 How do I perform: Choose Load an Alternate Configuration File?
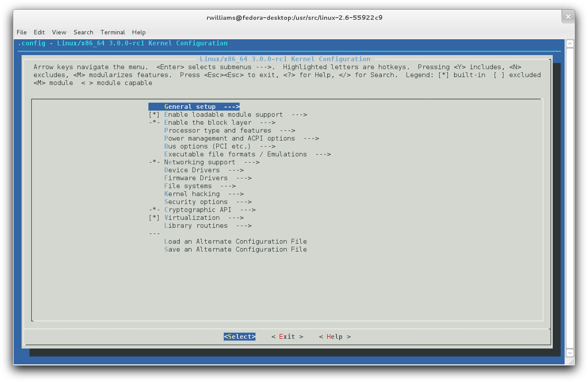[236, 241]
